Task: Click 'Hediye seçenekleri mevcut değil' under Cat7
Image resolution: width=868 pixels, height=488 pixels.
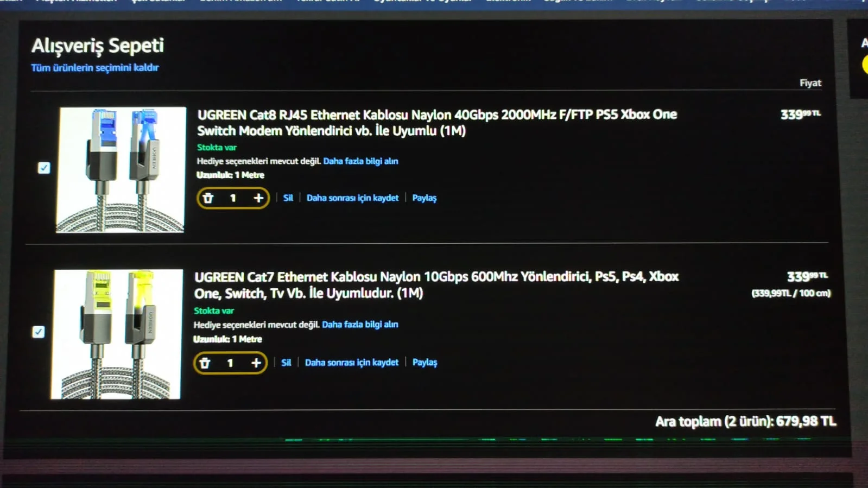Action: 256,325
